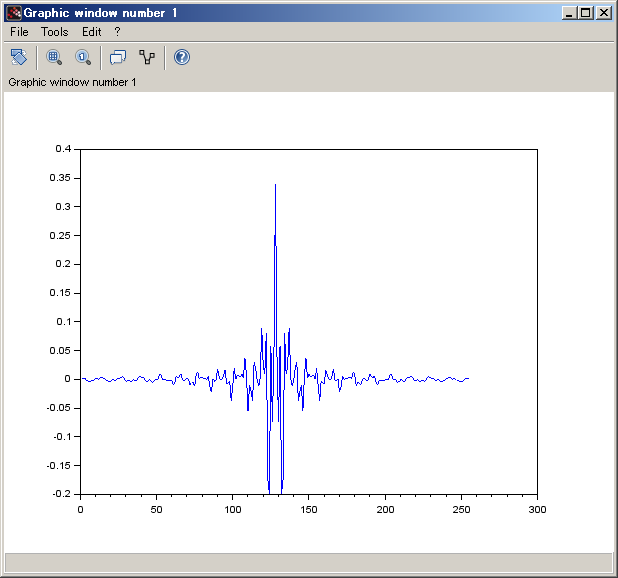618x578 pixels.
Task: Click the window title bar text
Action: coord(100,13)
